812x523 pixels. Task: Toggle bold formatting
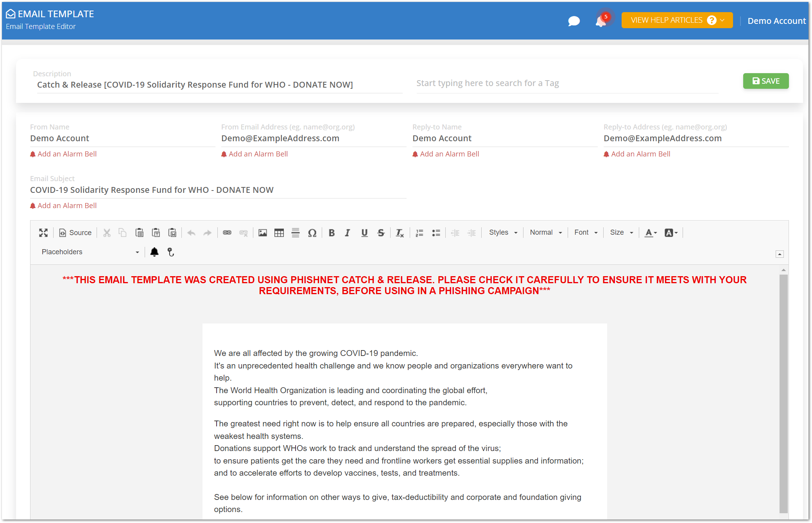[332, 233]
